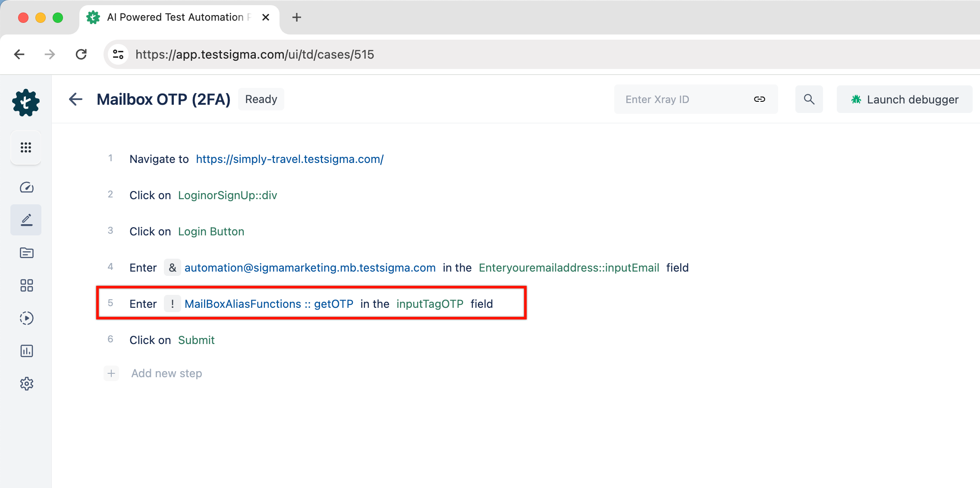Open the Testsigma logo home icon
The width and height of the screenshot is (980, 488).
26,103
